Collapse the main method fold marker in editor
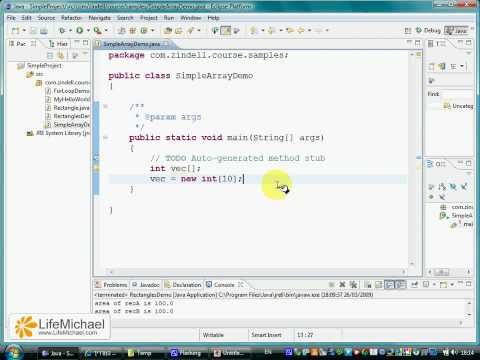The image size is (480, 360). tap(105, 137)
